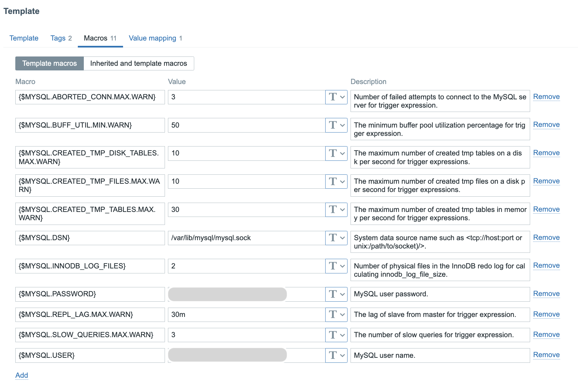This screenshot has height=392, width=578.
Task: Click Add to create a new macro
Action: [x=22, y=375]
